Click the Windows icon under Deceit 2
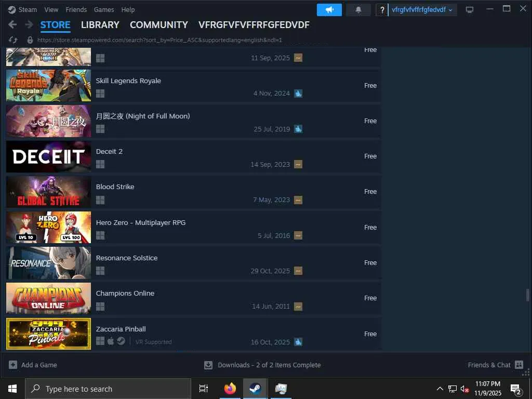Viewport: 532px width, 399px height. coord(100,164)
